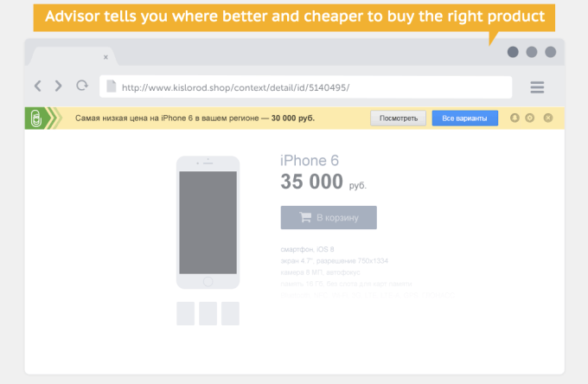Screen dimensions: 588x384
Task: Click the blue 'Все варианты' button
Action: [x=464, y=118]
